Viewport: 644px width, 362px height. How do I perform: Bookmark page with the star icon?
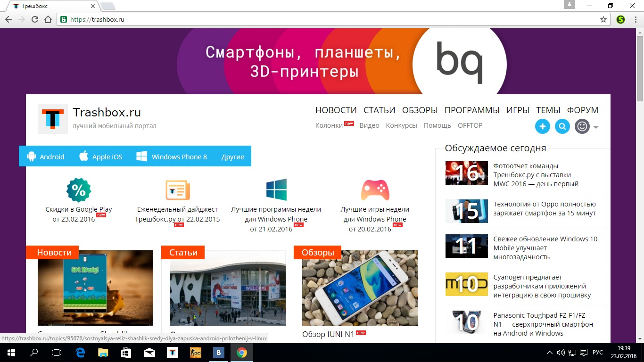[603, 19]
